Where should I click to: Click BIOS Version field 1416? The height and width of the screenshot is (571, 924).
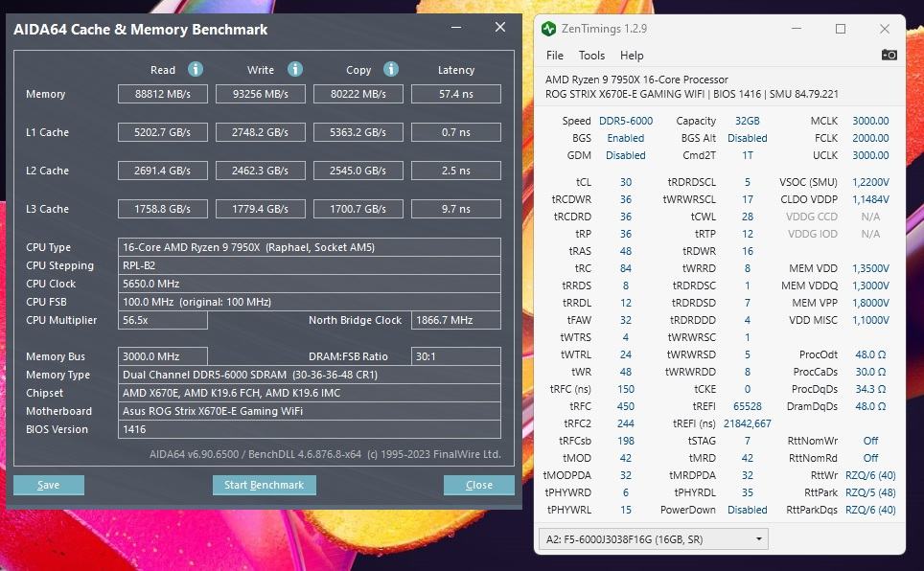pos(310,429)
